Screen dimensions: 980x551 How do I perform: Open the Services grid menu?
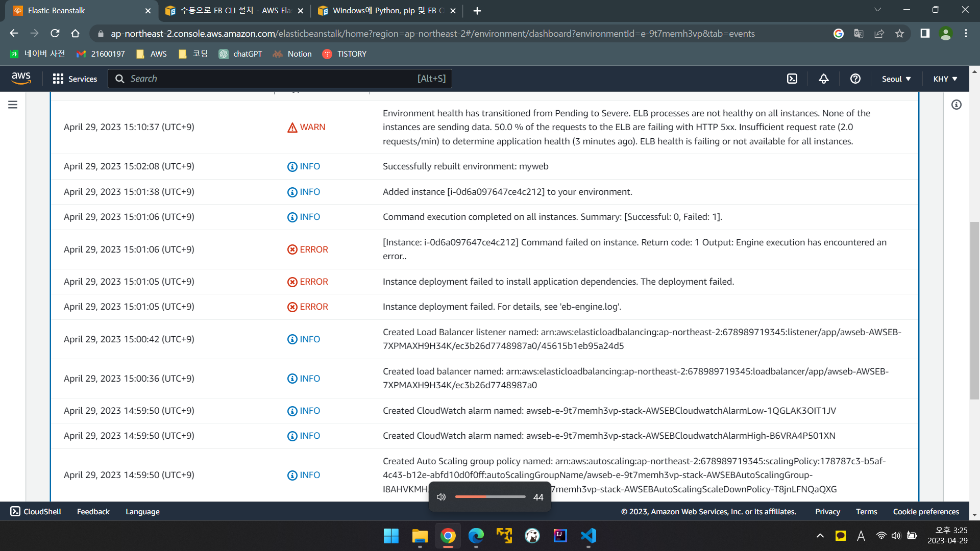click(58, 79)
